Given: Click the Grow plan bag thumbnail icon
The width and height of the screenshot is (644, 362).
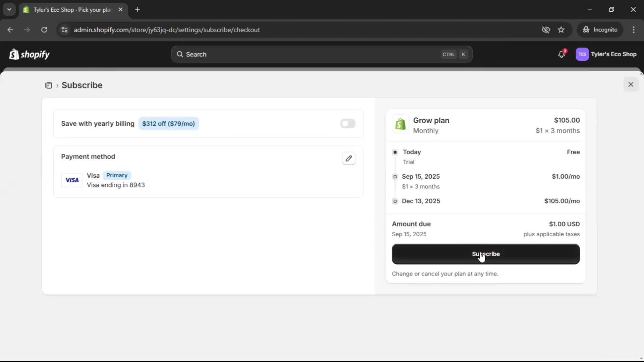Looking at the screenshot, I should pyautogui.click(x=400, y=124).
